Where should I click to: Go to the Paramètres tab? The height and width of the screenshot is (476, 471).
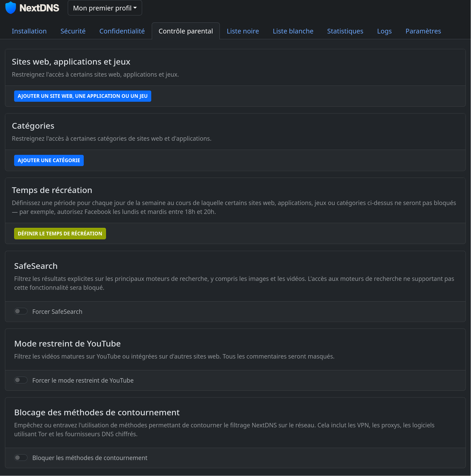pos(423,31)
